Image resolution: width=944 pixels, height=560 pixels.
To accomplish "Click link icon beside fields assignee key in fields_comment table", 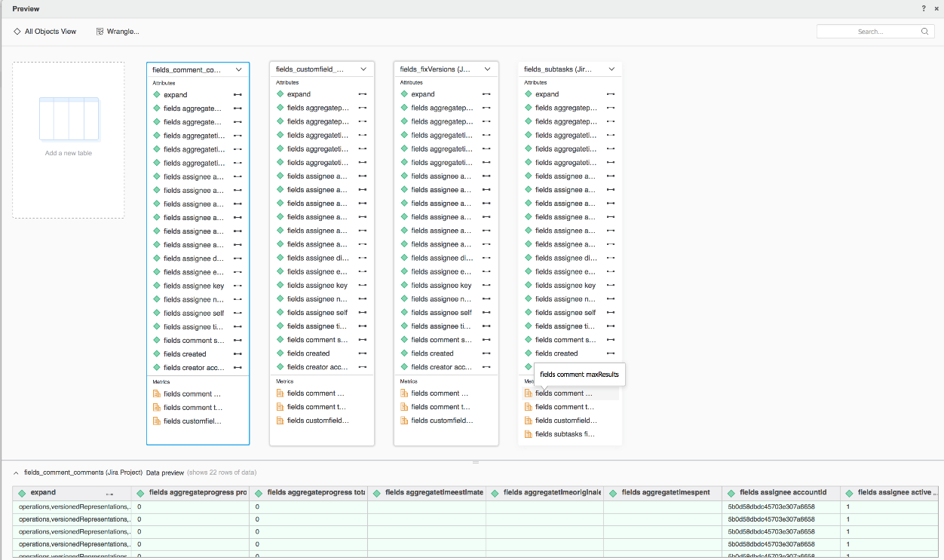I will (238, 286).
